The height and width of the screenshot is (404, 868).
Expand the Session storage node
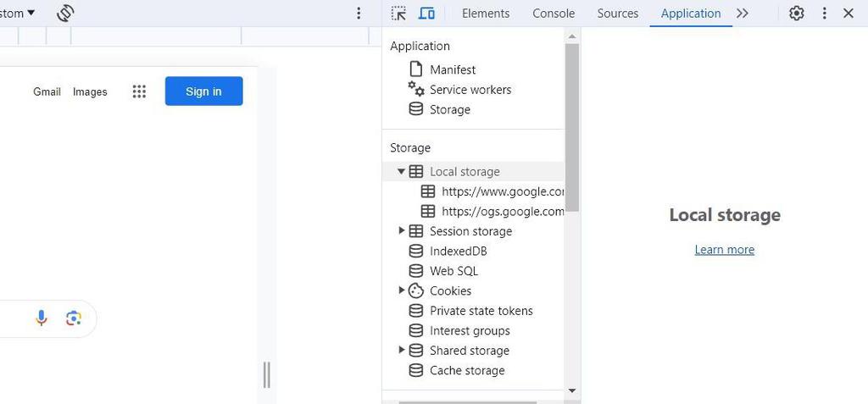tap(402, 231)
